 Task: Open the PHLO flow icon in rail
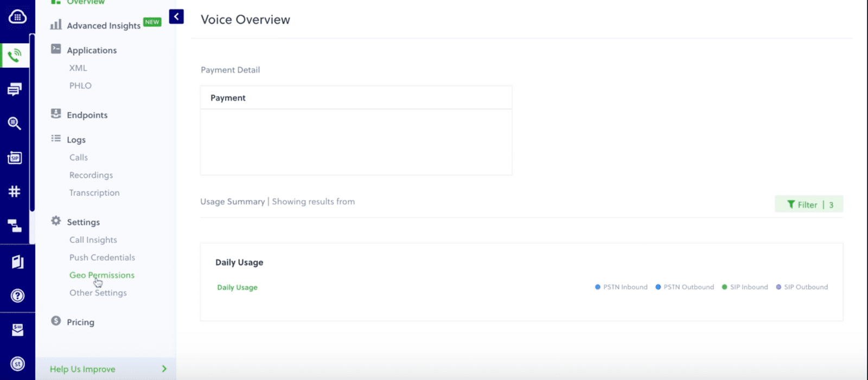tap(15, 226)
